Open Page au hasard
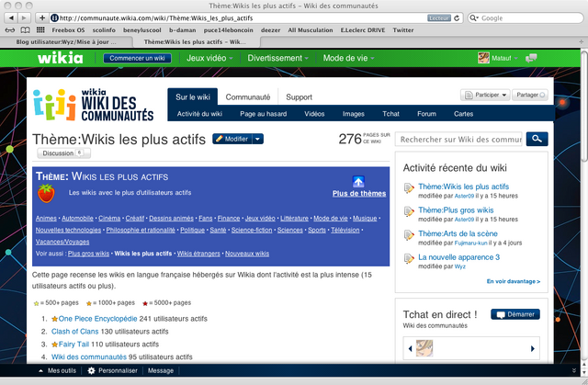 pos(264,114)
